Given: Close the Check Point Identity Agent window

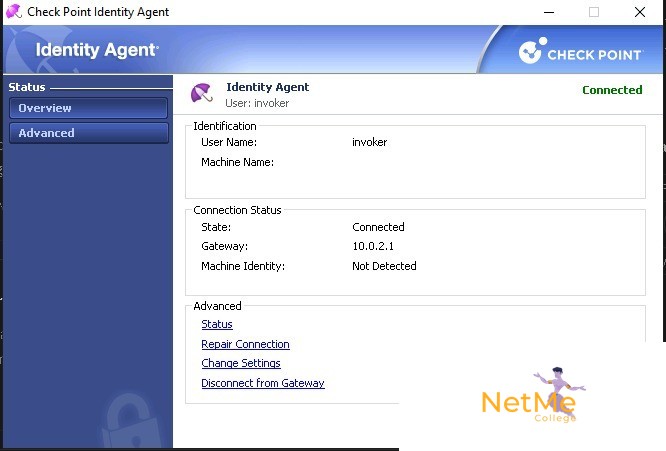Looking at the screenshot, I should click(640, 12).
